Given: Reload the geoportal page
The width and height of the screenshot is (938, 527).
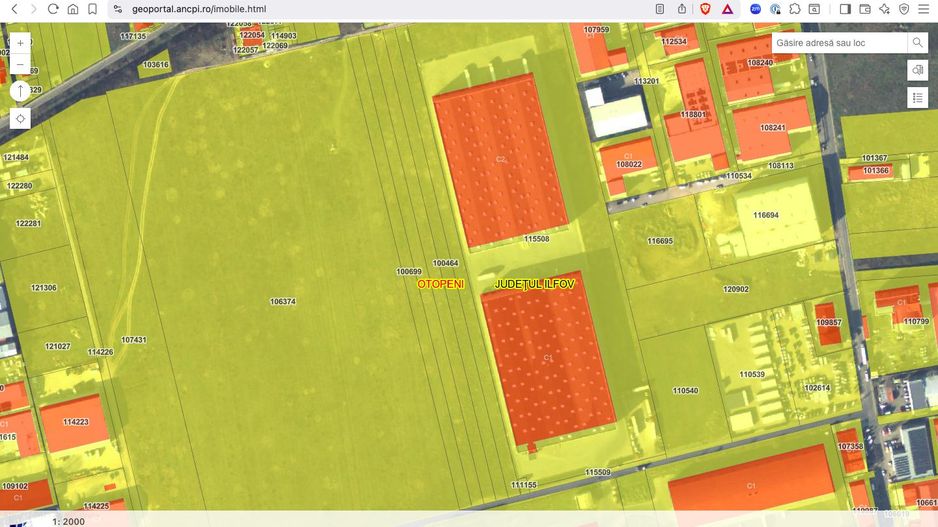Looking at the screenshot, I should click(x=53, y=9).
